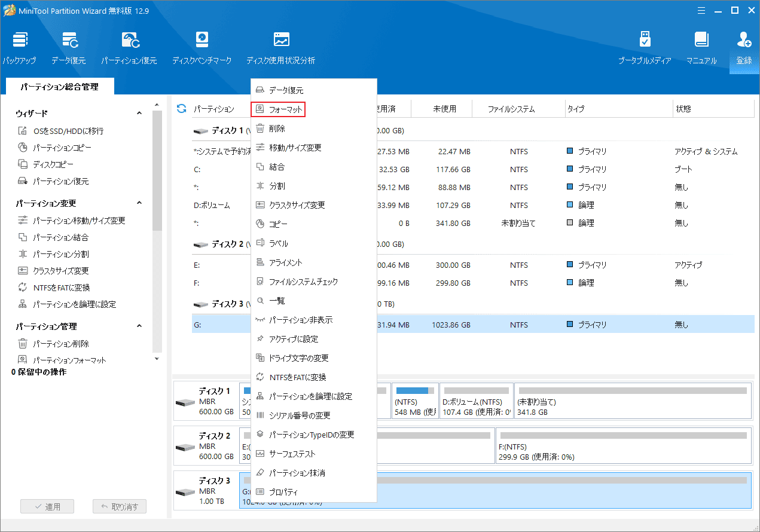Viewport: 760px width, 532px height.
Task: Choose 分割 from context menu
Action: tap(314, 186)
